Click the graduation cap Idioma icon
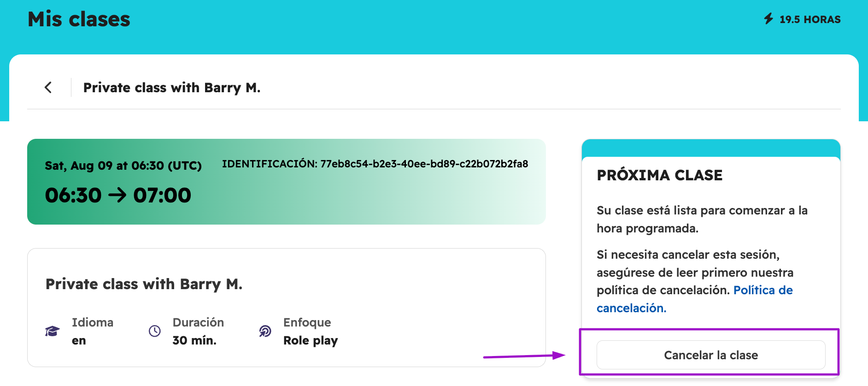 point(52,331)
